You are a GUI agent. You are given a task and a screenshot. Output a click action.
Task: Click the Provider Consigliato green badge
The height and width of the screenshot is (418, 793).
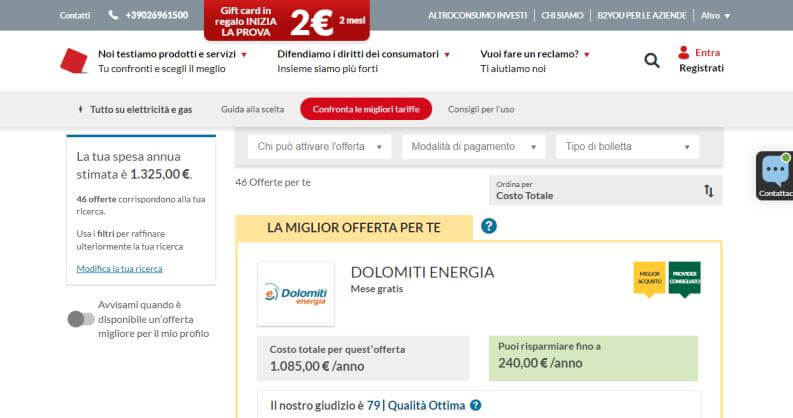684,278
